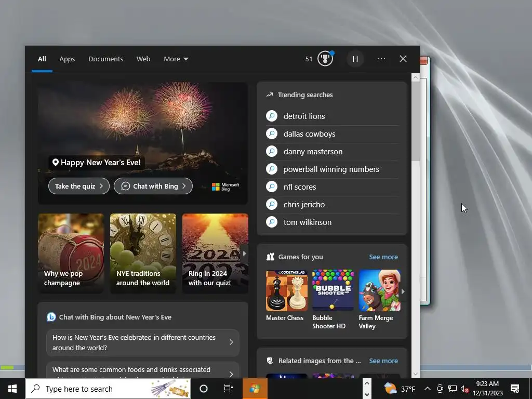Click the panel scrollbar down arrow
Screen dimensions: 532x399
tap(415, 374)
